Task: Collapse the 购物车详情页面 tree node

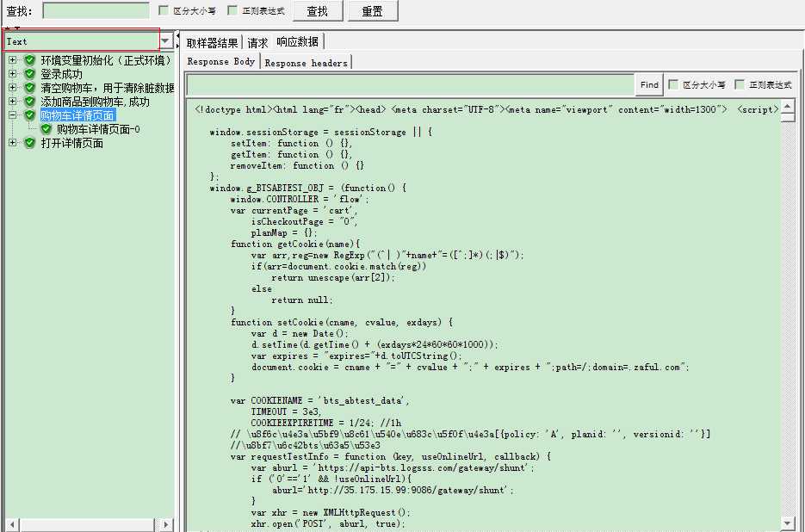Action: pos(12,115)
